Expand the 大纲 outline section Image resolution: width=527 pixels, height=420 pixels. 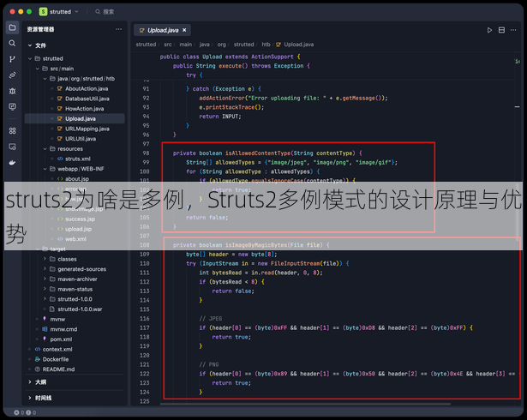pyautogui.click(x=30, y=382)
